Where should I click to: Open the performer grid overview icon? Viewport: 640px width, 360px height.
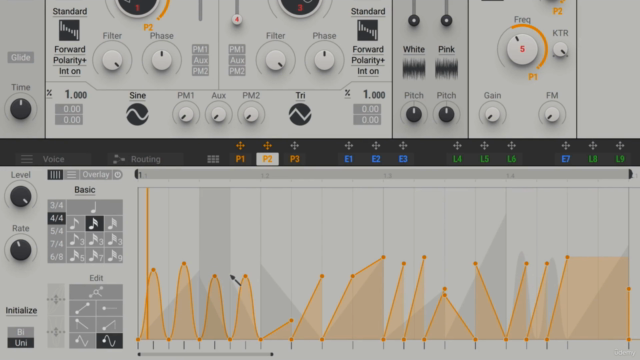(213, 159)
